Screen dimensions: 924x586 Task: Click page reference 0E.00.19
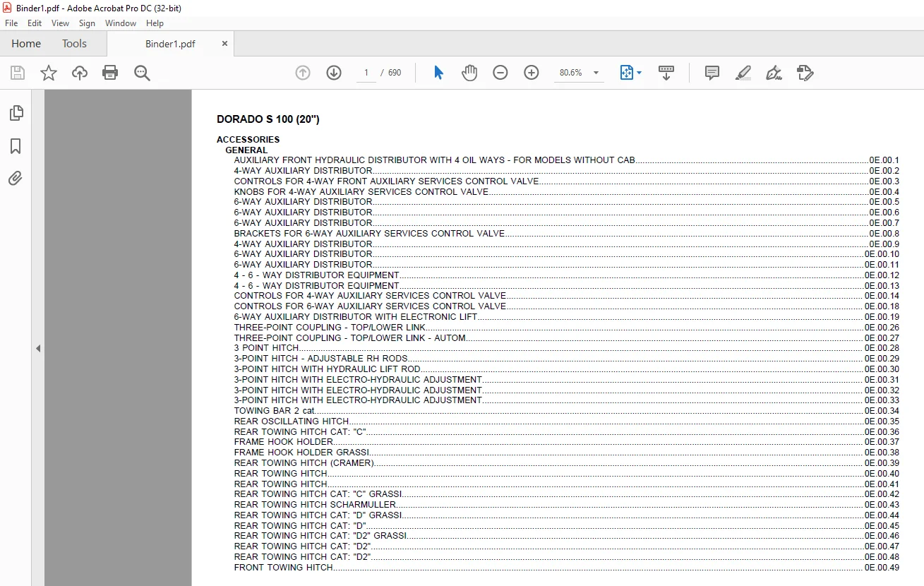pos(882,317)
